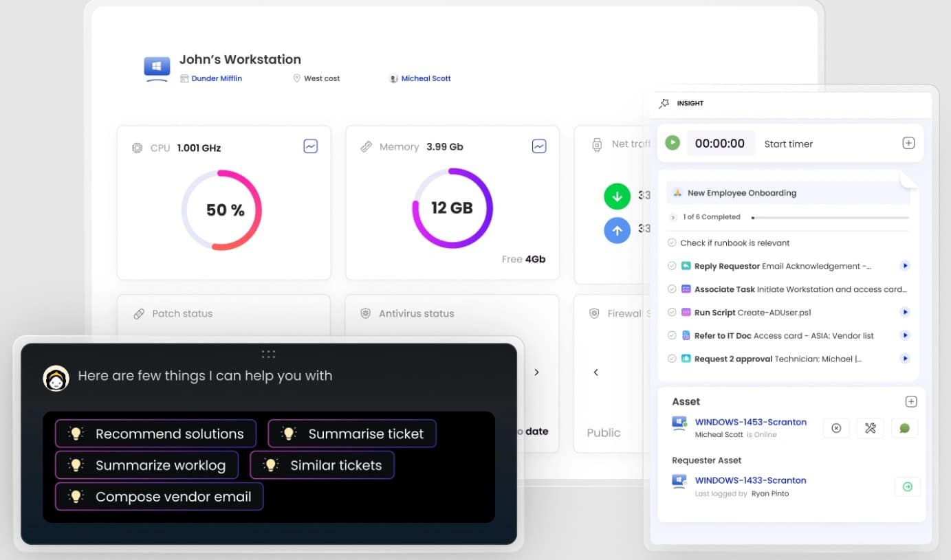Select 'Recommend solutions' suggestion
Viewport: 951px width, 560px height.
click(156, 434)
